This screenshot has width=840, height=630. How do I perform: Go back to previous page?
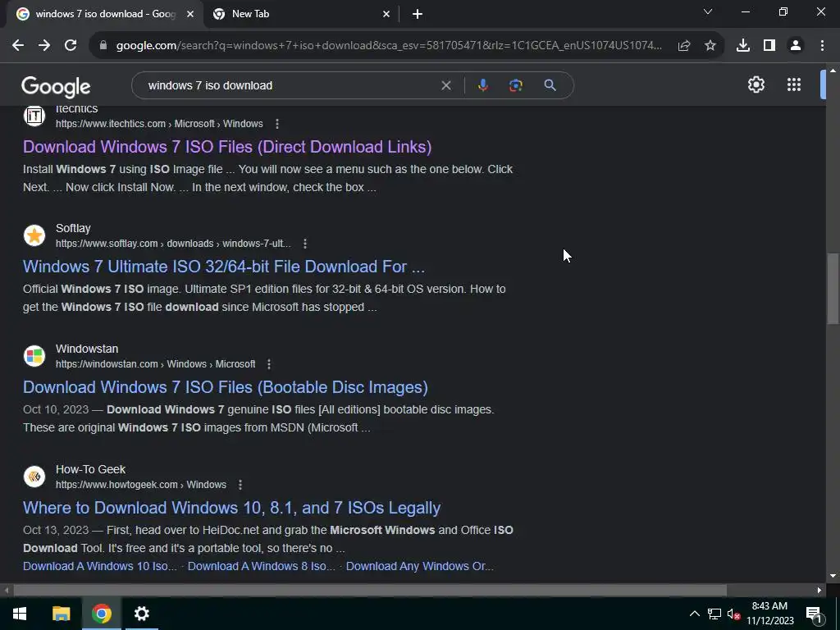18,46
